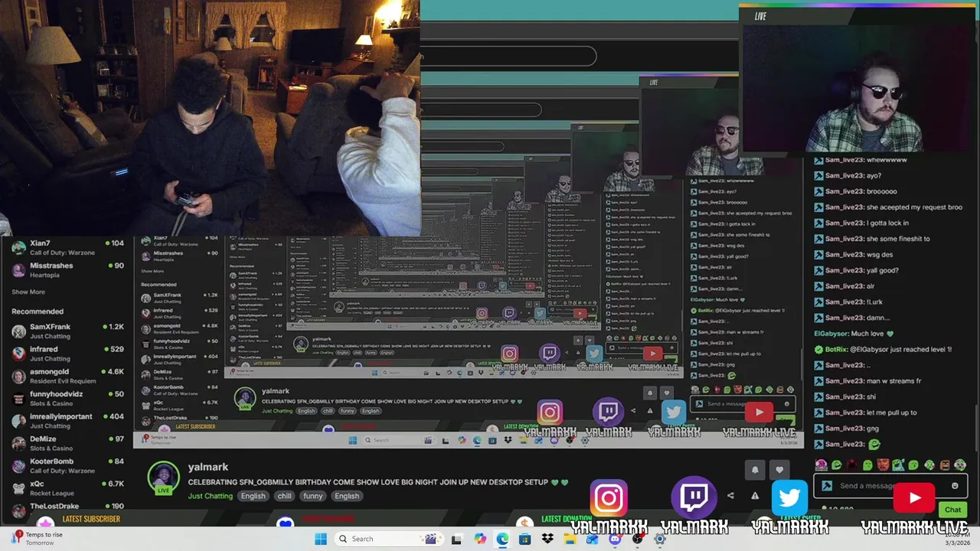Open imreallyimportant's channel
Image resolution: width=980 pixels, height=551 pixels.
pos(67,421)
